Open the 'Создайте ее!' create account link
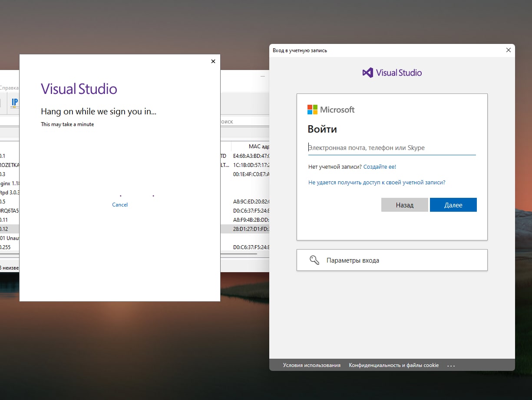Image resolution: width=532 pixels, height=400 pixels. [x=380, y=167]
